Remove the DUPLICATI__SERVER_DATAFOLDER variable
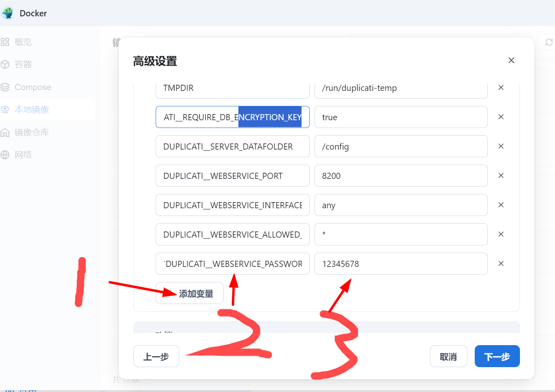The height and width of the screenshot is (392, 555). (x=501, y=146)
